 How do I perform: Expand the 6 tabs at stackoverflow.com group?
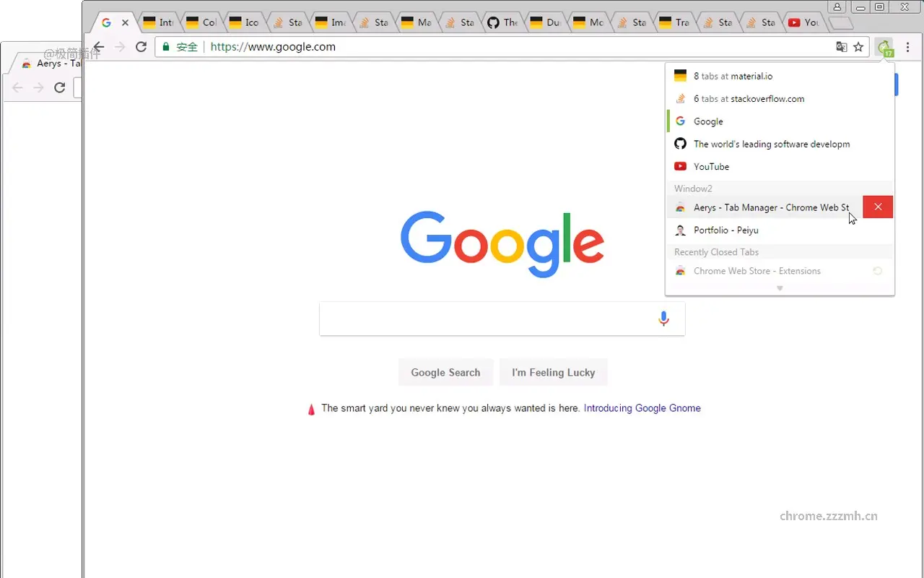coord(749,99)
